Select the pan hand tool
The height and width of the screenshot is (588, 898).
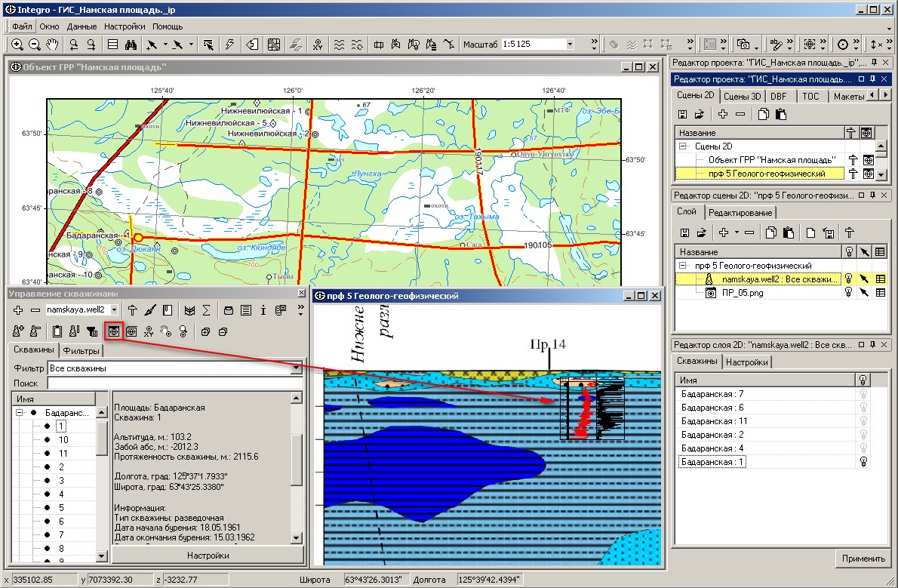(53, 45)
